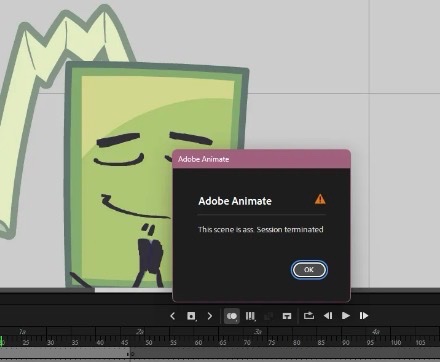Jump to the next keyframe arrow

click(210, 316)
